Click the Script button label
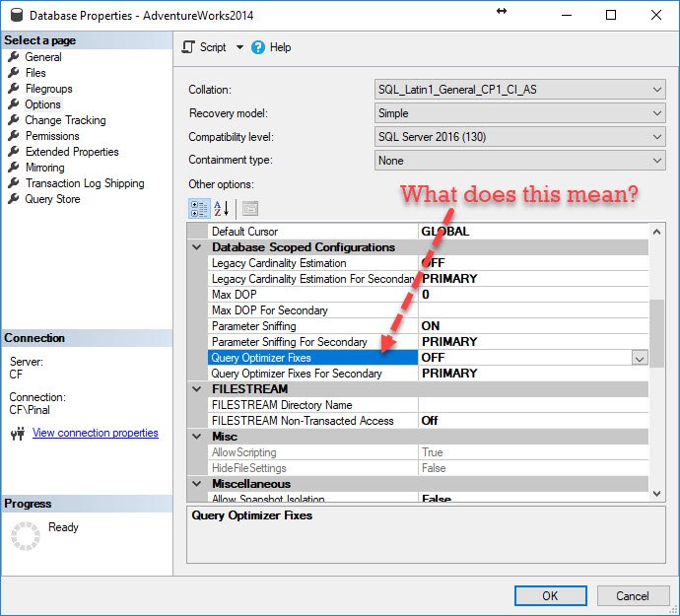 [213, 47]
